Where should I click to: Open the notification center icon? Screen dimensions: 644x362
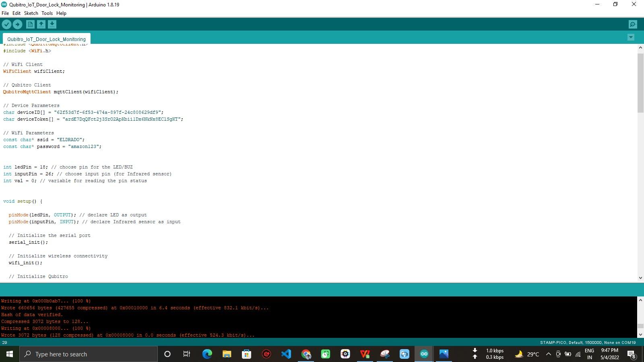[x=632, y=354]
